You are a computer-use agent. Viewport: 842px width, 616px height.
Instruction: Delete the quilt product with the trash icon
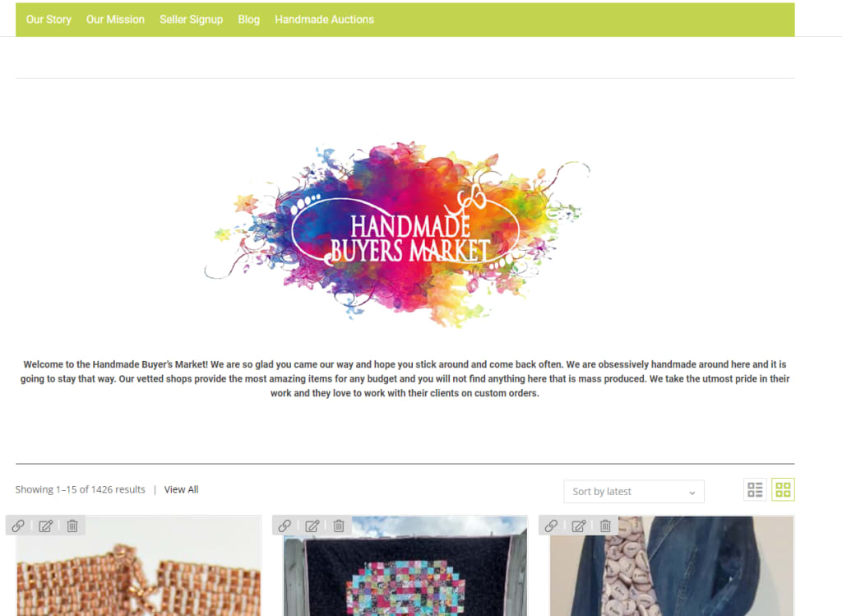click(x=339, y=526)
